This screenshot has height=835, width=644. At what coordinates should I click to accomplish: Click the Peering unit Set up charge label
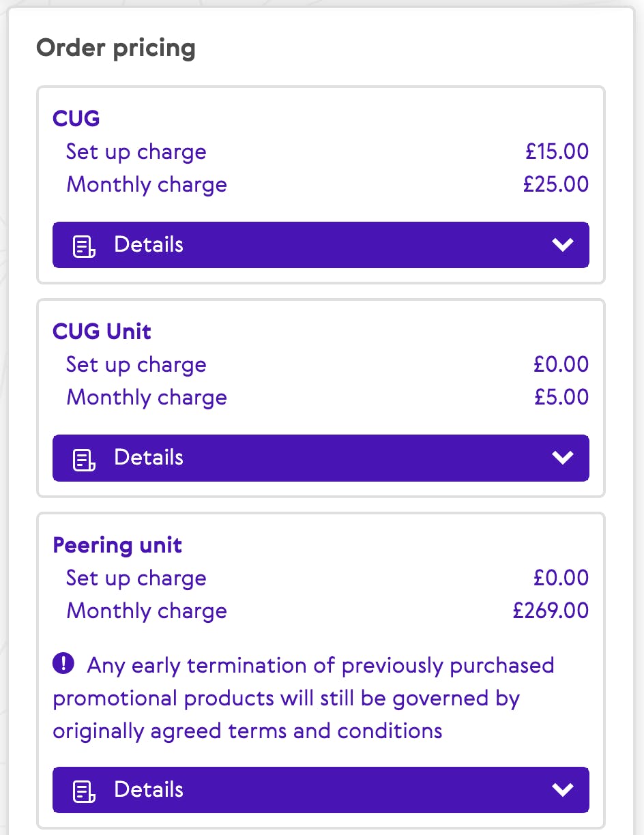pos(136,578)
